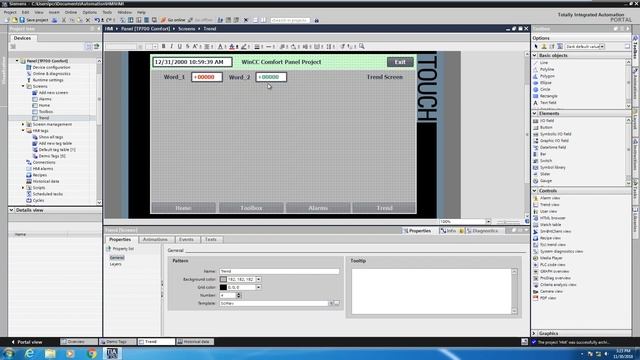Click the Toolbox button on HMI screen
This screenshot has height=360, width=640.
[x=251, y=208]
